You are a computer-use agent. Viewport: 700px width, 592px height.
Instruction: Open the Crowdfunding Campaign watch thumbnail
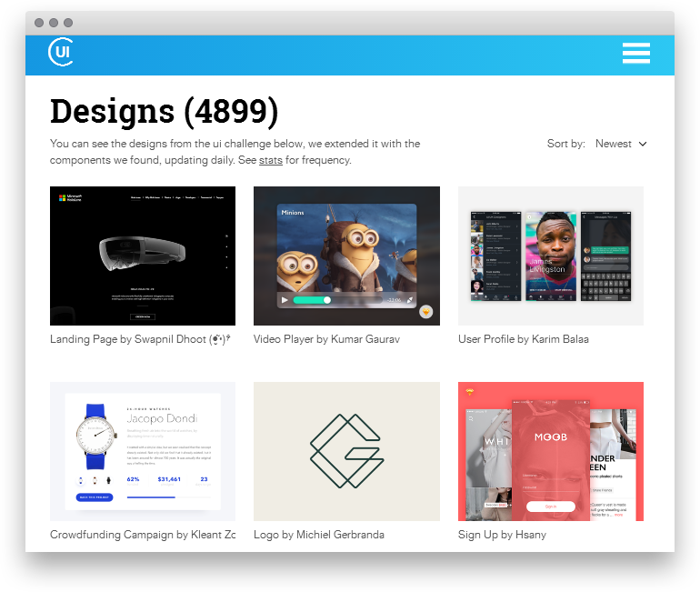(143, 451)
